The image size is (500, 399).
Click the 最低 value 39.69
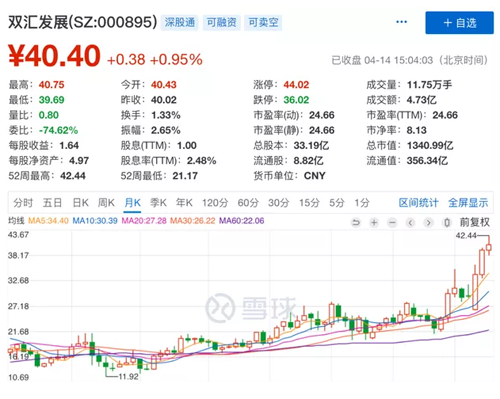pyautogui.click(x=51, y=100)
